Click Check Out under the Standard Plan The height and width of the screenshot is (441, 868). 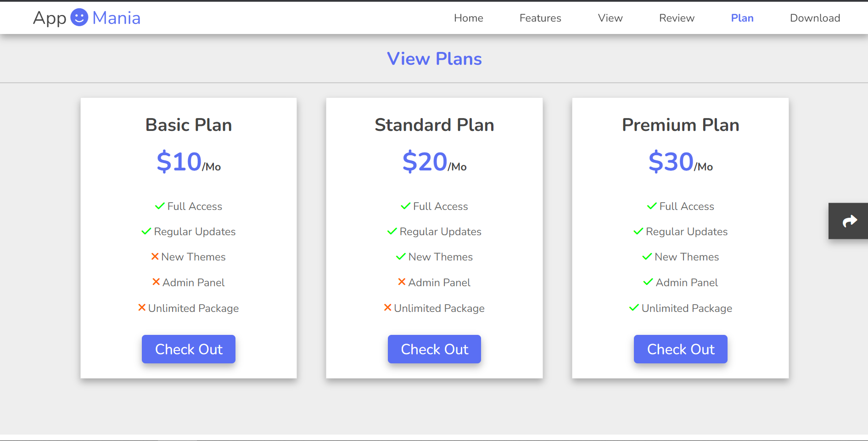(434, 349)
